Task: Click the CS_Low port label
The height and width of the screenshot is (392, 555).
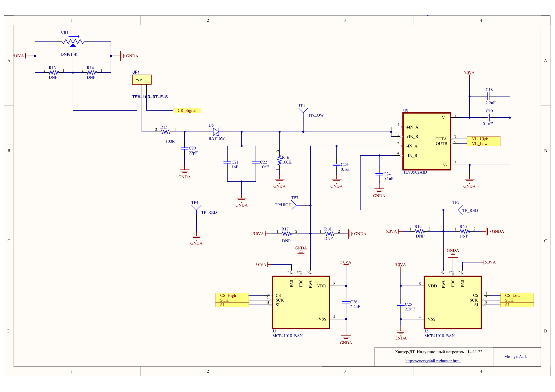Action: (517, 295)
